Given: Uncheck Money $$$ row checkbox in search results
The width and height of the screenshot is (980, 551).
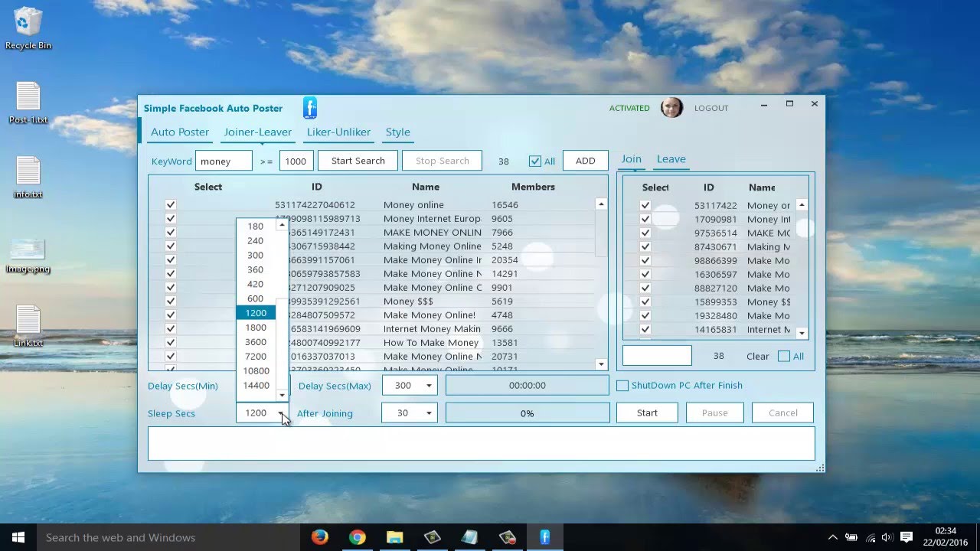Looking at the screenshot, I should [x=170, y=302].
